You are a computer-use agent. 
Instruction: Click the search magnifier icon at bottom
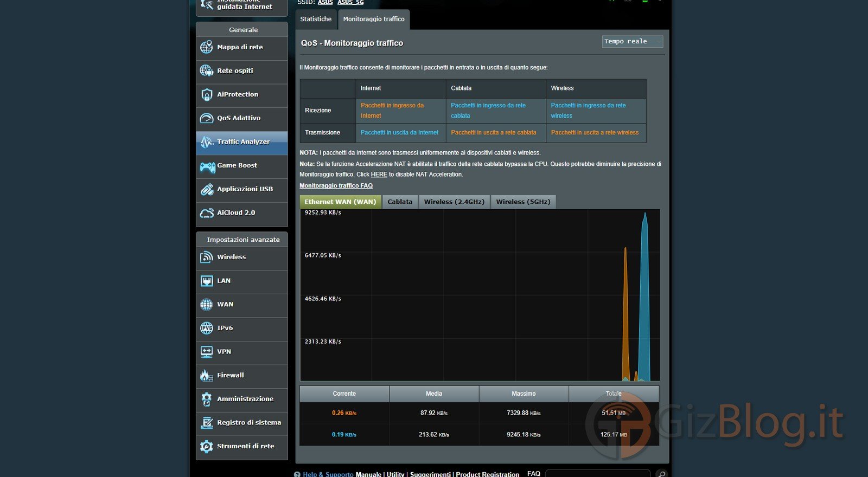tap(661, 474)
